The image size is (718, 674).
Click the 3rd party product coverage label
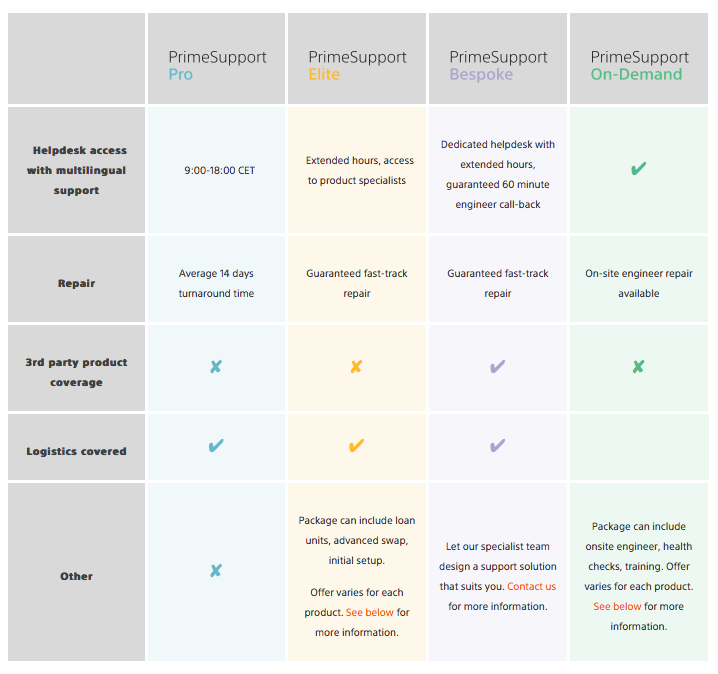coord(76,372)
